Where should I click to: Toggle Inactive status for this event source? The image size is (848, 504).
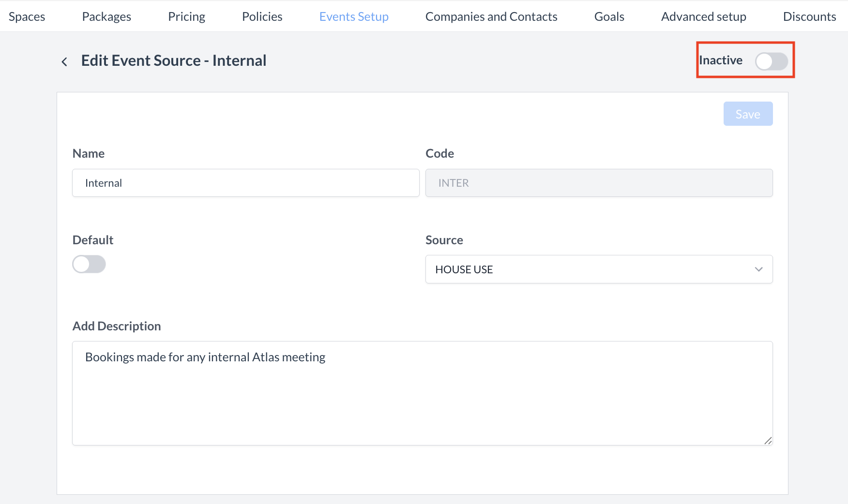tap(772, 61)
